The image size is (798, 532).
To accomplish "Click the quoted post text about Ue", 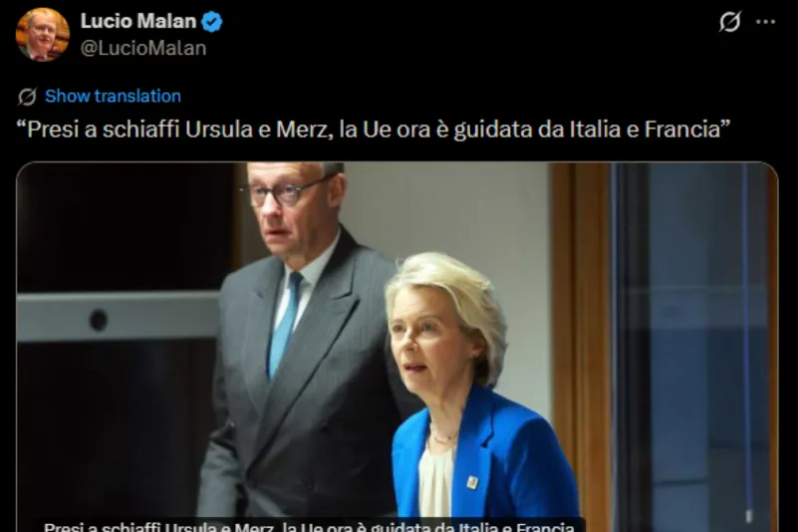I will pyautogui.click(x=374, y=130).
